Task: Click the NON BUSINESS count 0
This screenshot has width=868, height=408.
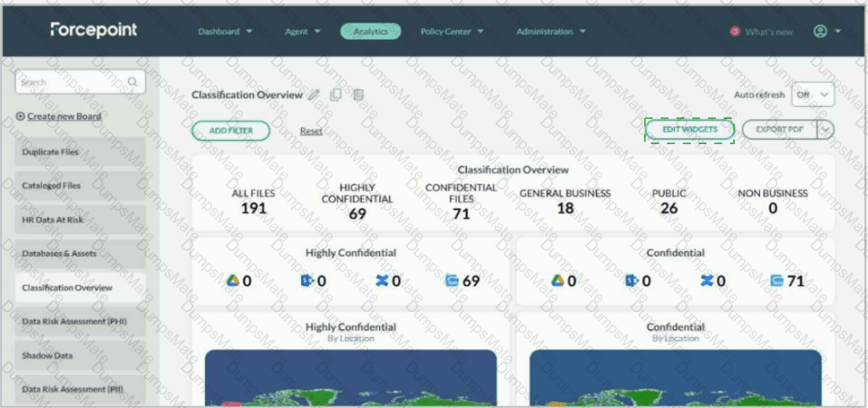Action: tap(773, 209)
